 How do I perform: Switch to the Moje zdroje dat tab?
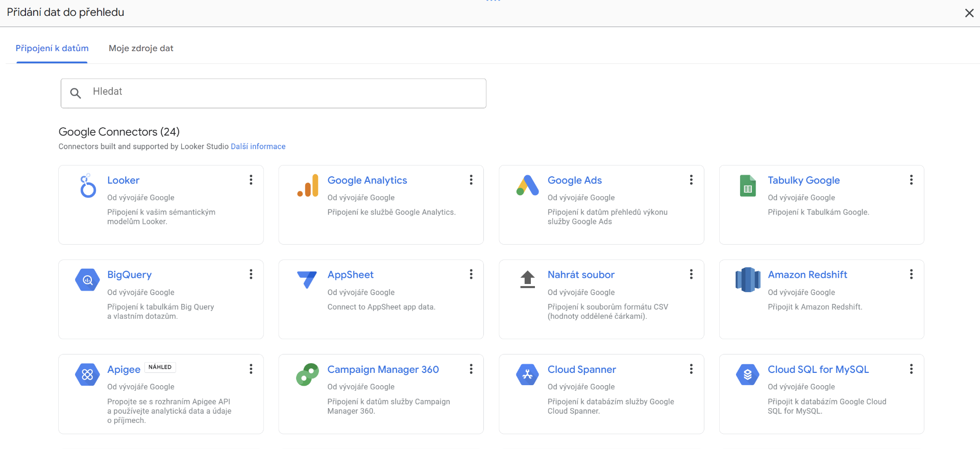[x=141, y=48]
